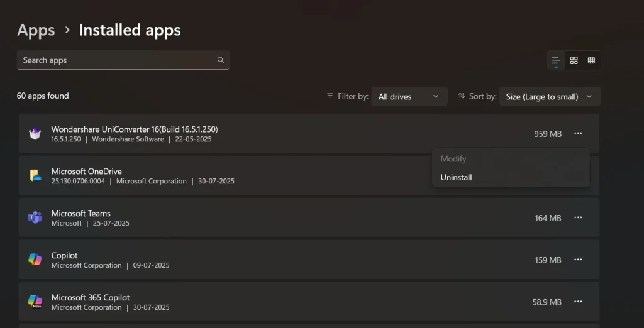
Task: Select the Microsoft Teams app row
Action: click(283, 217)
